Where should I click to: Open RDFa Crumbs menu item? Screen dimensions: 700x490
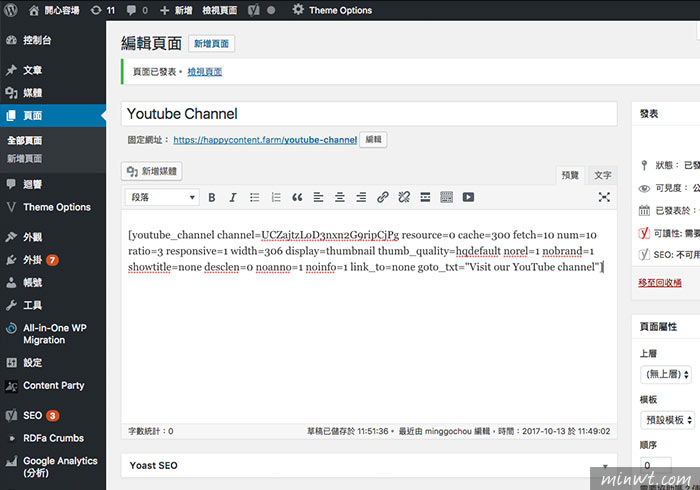tap(53, 438)
